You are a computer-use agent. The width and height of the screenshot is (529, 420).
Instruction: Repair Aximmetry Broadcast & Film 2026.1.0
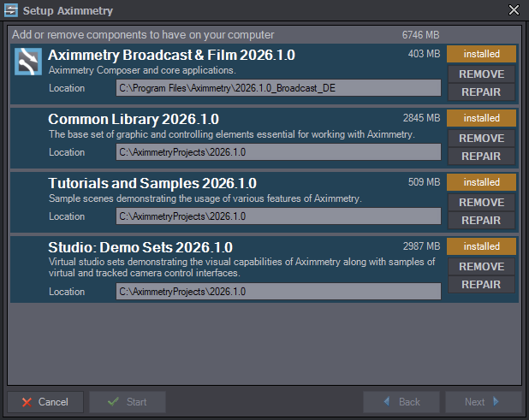point(481,92)
